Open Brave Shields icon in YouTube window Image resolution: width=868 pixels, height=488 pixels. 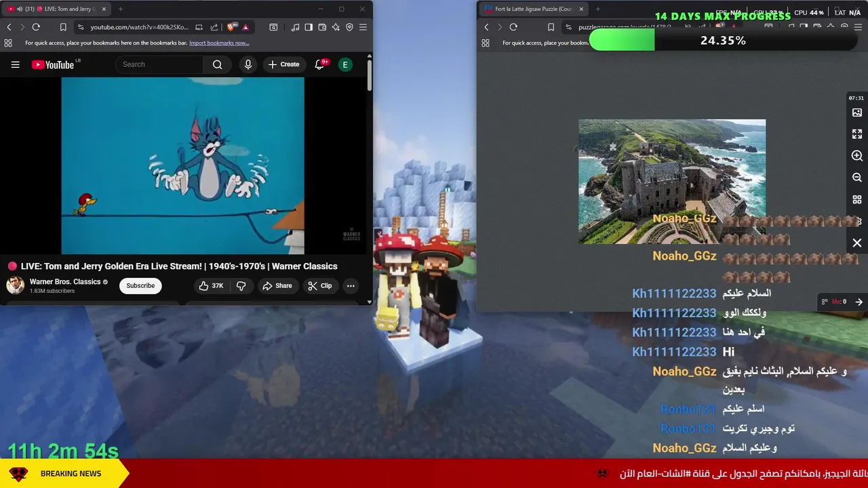231,27
